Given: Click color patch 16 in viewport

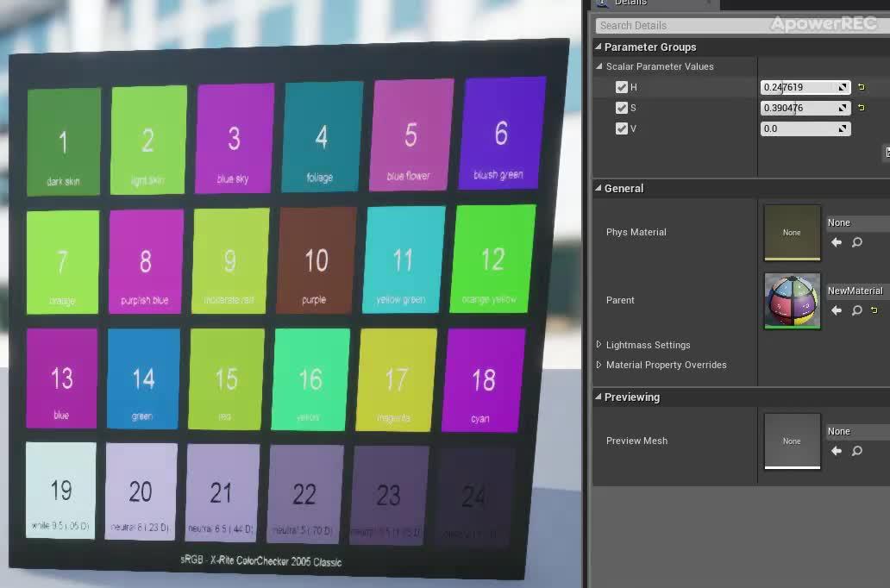Looking at the screenshot, I should [x=310, y=379].
